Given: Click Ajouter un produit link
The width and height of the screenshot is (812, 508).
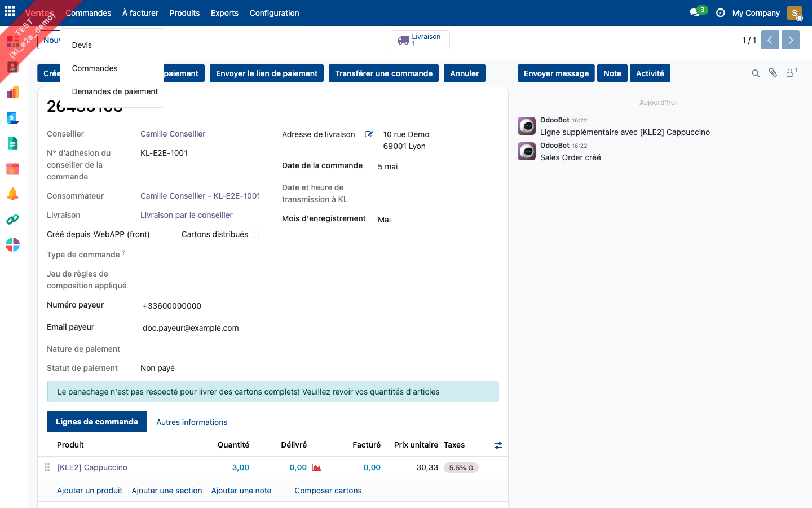Looking at the screenshot, I should pyautogui.click(x=90, y=491).
